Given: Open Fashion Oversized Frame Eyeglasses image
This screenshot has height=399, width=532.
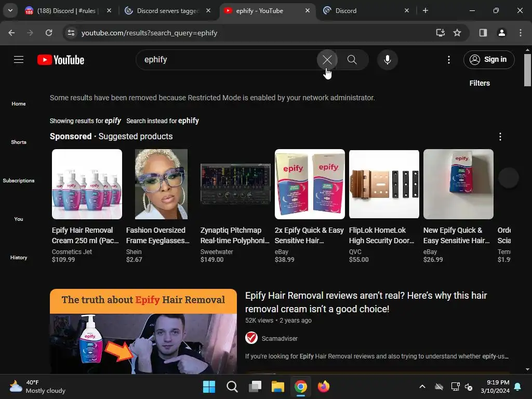Looking at the screenshot, I should tap(161, 184).
